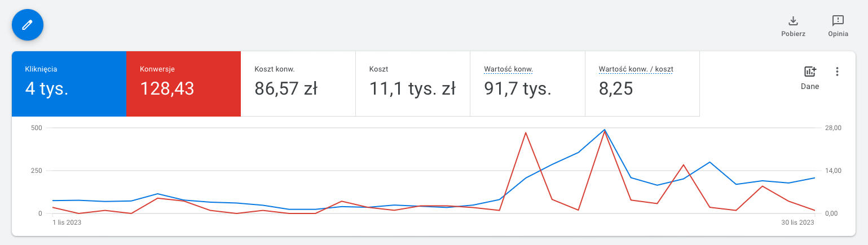Click the first tall red line peak
The width and height of the screenshot is (868, 245).
coord(526,133)
